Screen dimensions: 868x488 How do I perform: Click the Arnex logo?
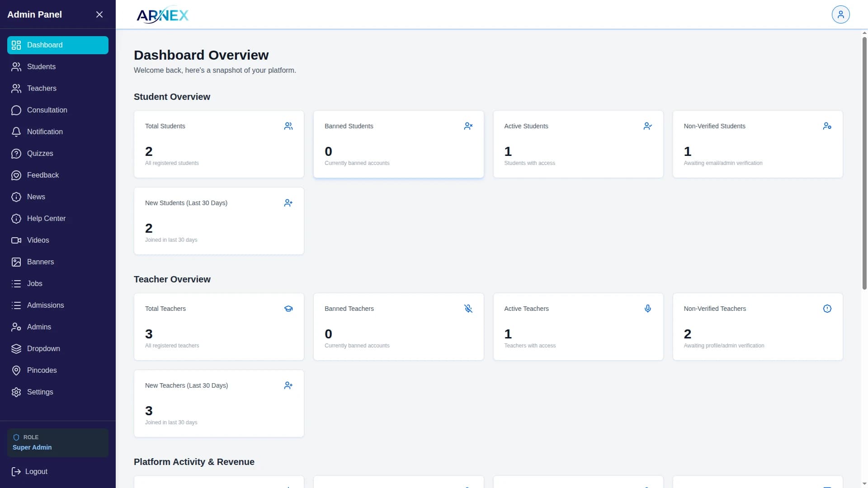point(162,15)
